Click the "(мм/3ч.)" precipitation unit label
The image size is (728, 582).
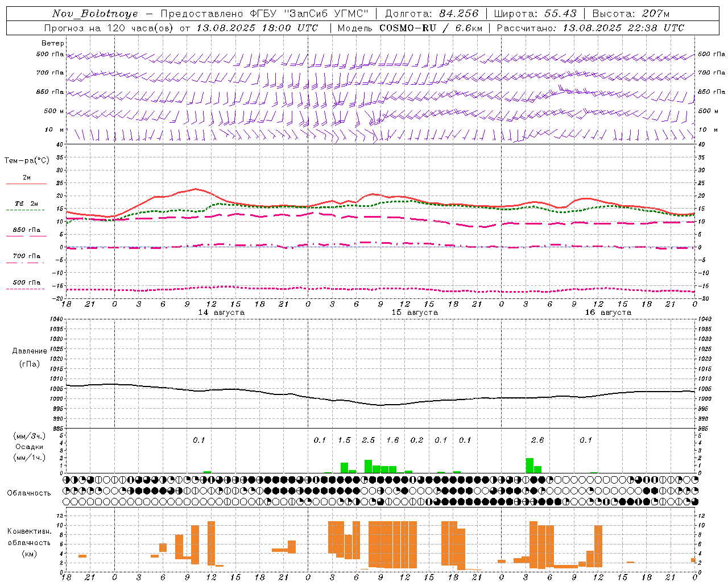[30, 436]
